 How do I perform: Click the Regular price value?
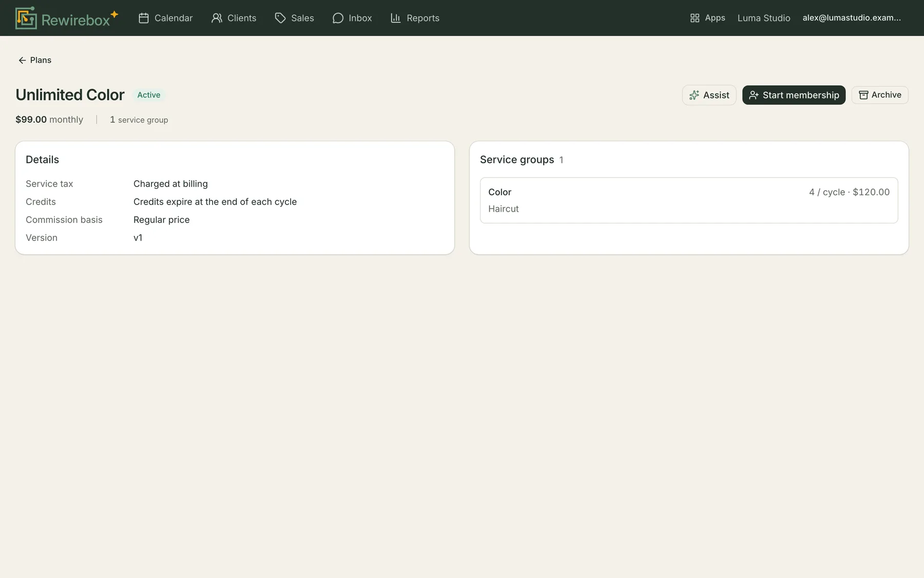[x=162, y=220]
